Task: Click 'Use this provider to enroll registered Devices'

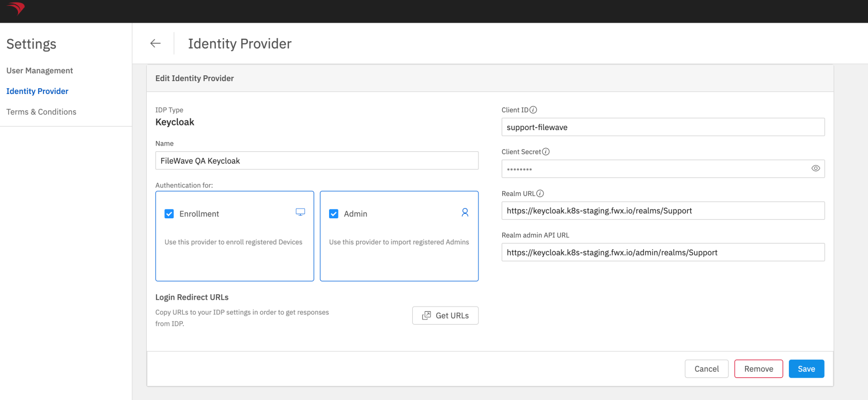Action: point(234,242)
